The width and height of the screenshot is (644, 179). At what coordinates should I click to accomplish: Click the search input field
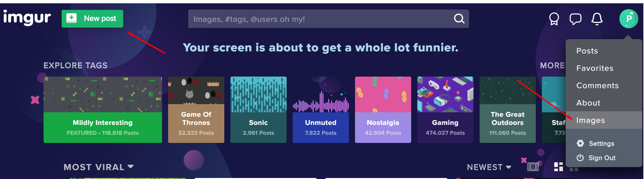320,19
